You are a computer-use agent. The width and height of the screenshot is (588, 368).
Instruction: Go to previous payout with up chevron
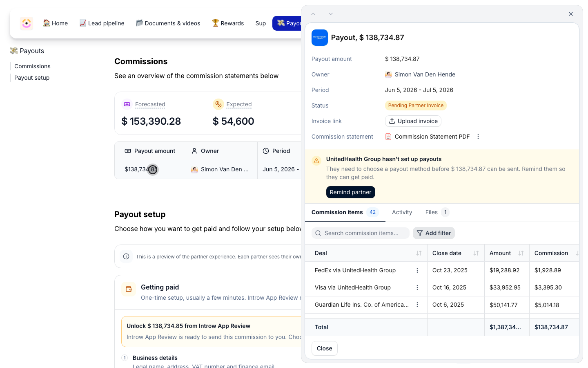click(313, 14)
